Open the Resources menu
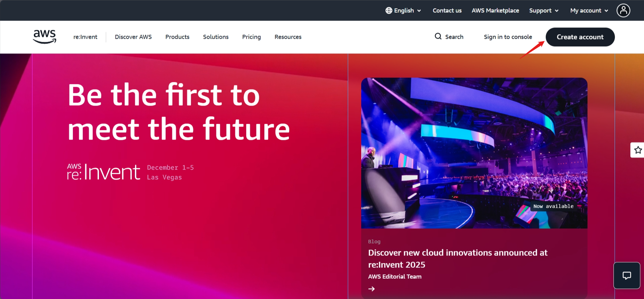 point(288,37)
